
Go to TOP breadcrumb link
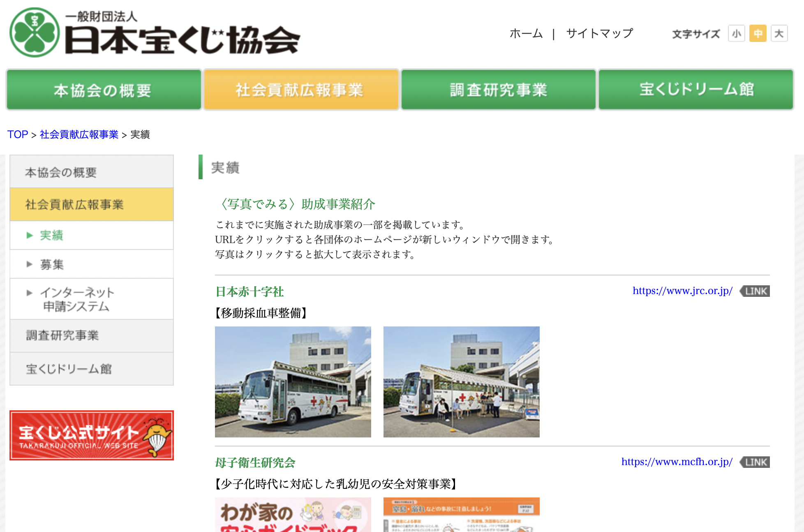coord(18,134)
